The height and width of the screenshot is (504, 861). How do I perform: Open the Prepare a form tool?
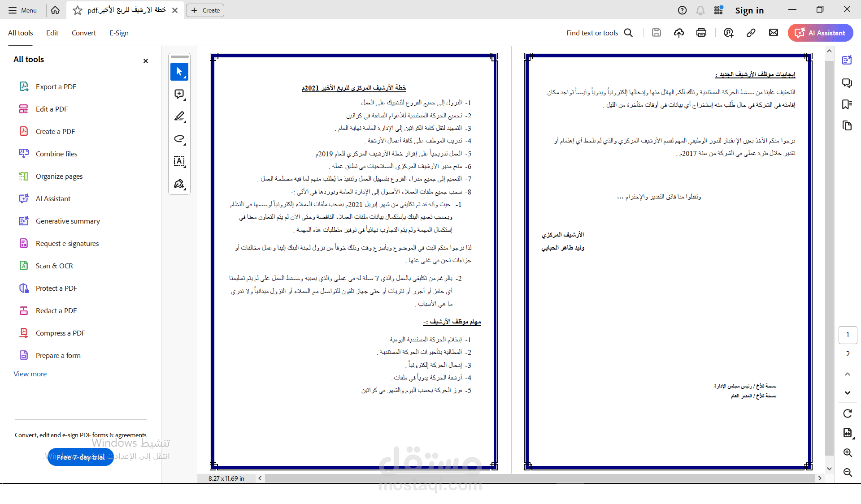pos(50,355)
